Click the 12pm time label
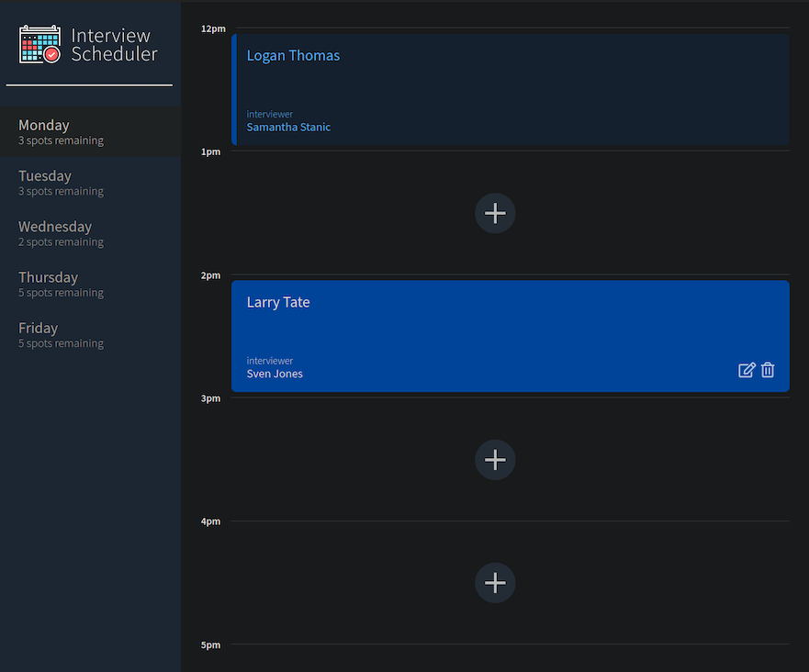Screen dimensions: 809x672 coord(213,28)
